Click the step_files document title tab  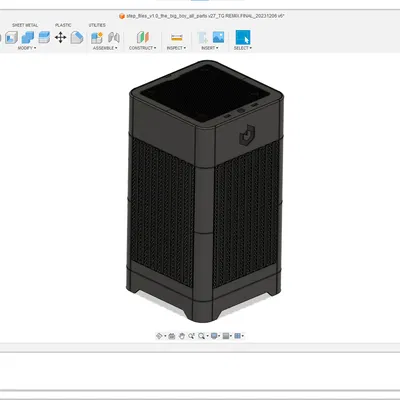pos(205,16)
